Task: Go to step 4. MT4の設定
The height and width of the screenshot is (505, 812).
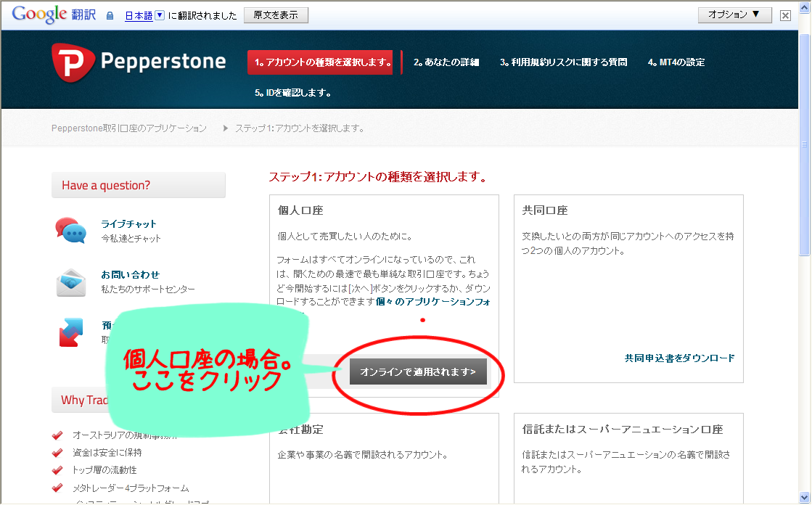Action: click(x=676, y=62)
